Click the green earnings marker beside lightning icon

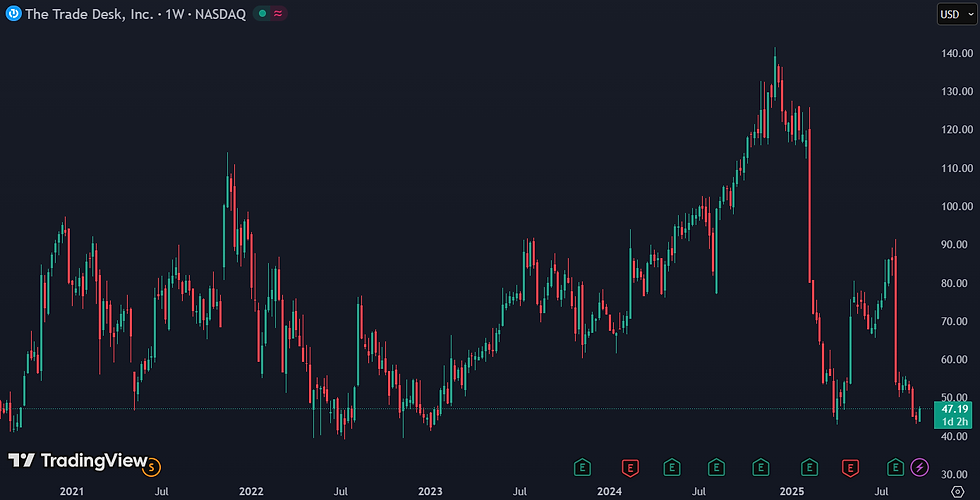896,467
